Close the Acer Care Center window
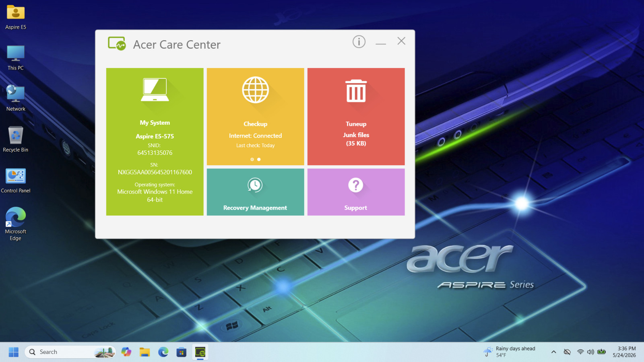Viewport: 644px width, 362px height. point(401,41)
